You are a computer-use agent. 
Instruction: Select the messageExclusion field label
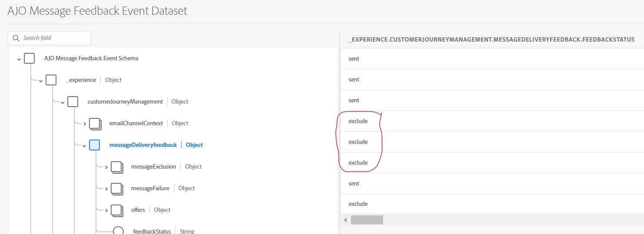click(154, 166)
